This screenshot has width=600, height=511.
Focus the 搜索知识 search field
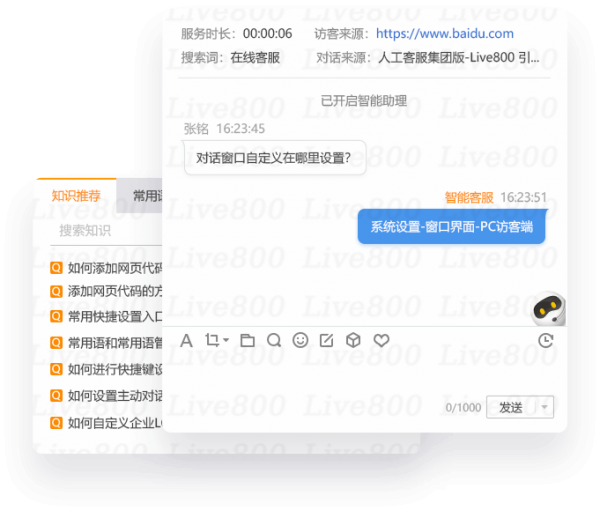106,230
